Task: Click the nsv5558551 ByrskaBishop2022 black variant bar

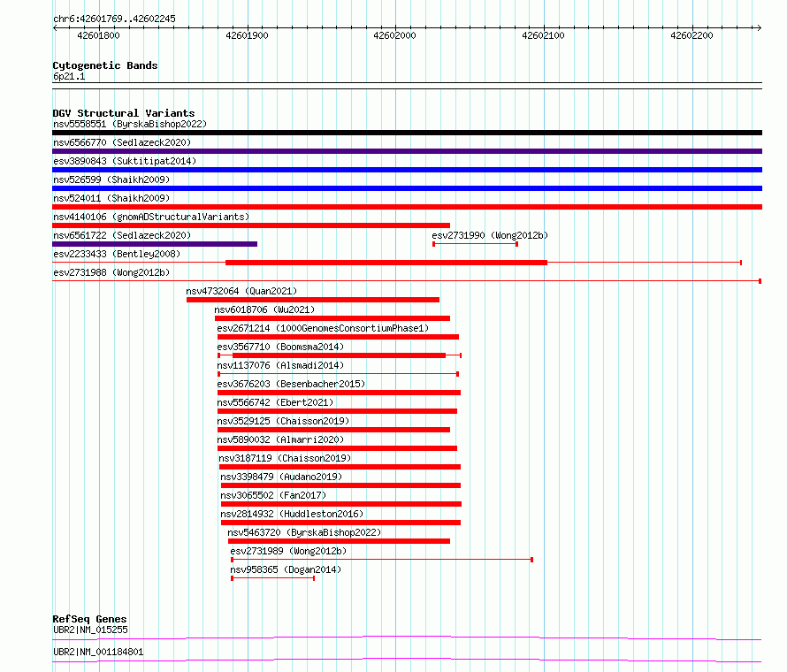Action: click(x=407, y=133)
